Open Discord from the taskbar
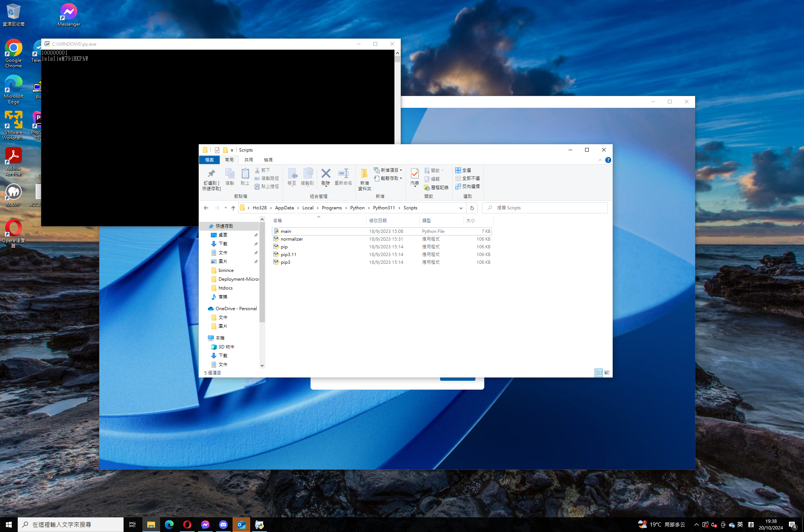This screenshot has width=804, height=532. click(x=223, y=525)
